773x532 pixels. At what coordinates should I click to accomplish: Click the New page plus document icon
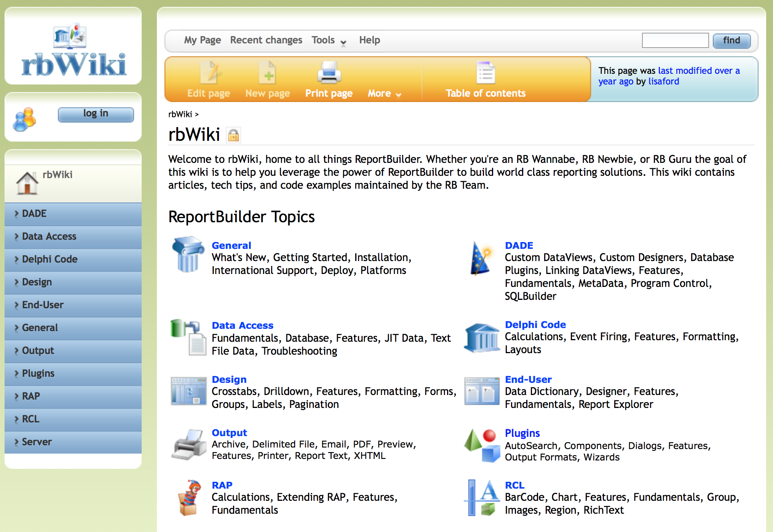coord(268,72)
